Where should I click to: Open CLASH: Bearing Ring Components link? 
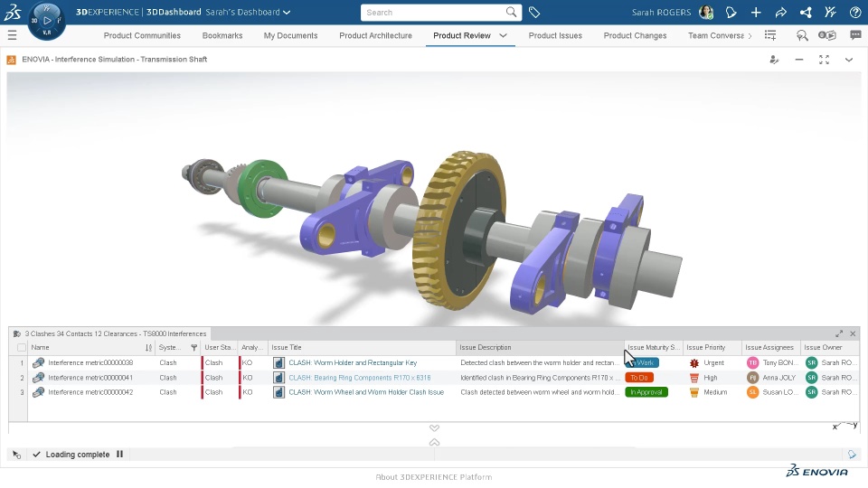pos(359,378)
